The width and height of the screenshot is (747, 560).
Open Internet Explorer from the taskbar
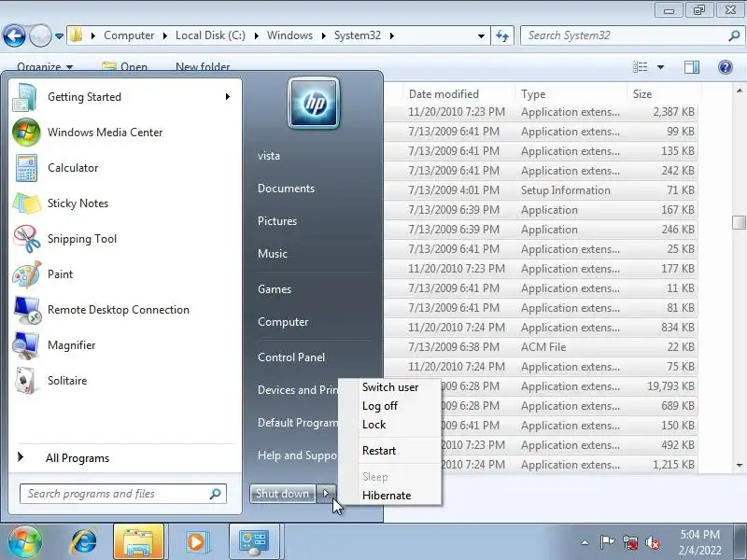(83, 542)
